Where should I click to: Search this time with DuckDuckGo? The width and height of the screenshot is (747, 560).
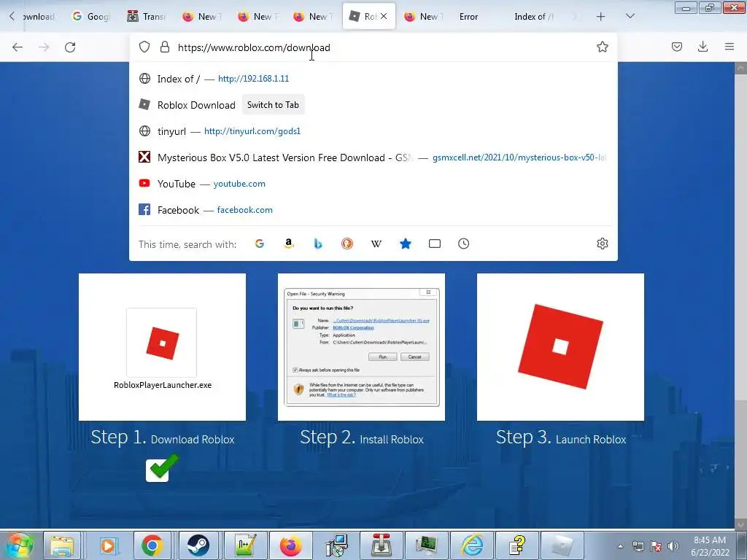(x=347, y=244)
